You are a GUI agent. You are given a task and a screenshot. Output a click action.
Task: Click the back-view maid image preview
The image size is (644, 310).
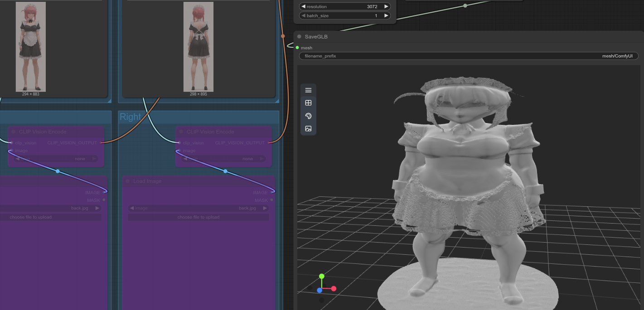(199, 47)
